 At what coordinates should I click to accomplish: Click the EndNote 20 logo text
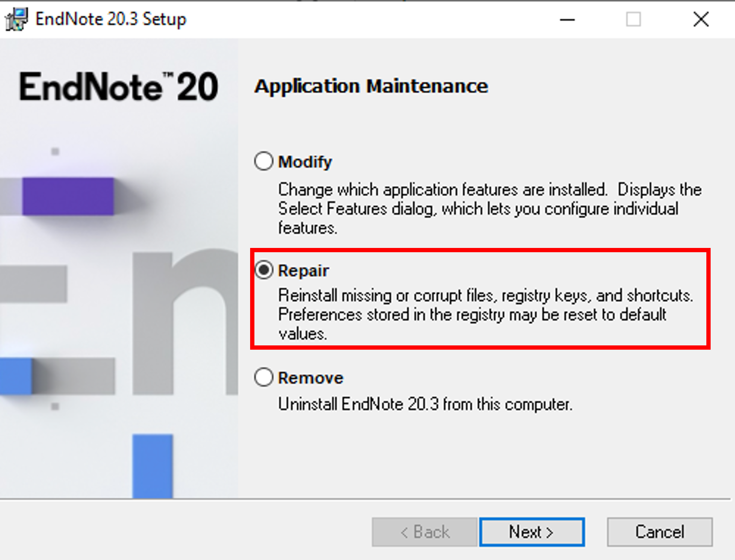119,87
